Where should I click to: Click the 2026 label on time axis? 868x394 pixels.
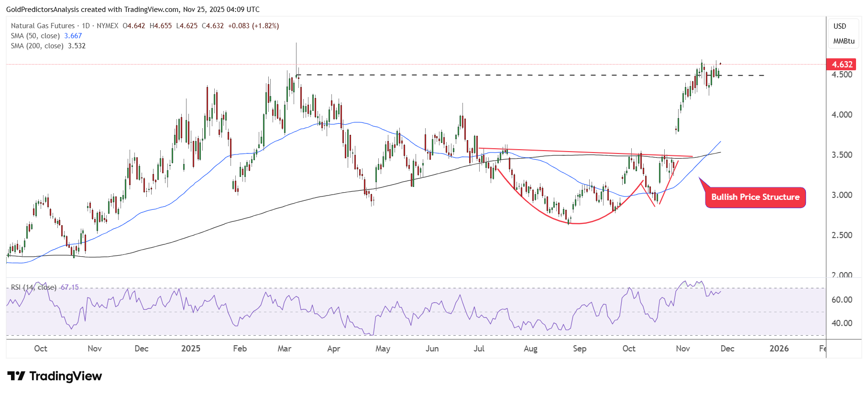(779, 349)
